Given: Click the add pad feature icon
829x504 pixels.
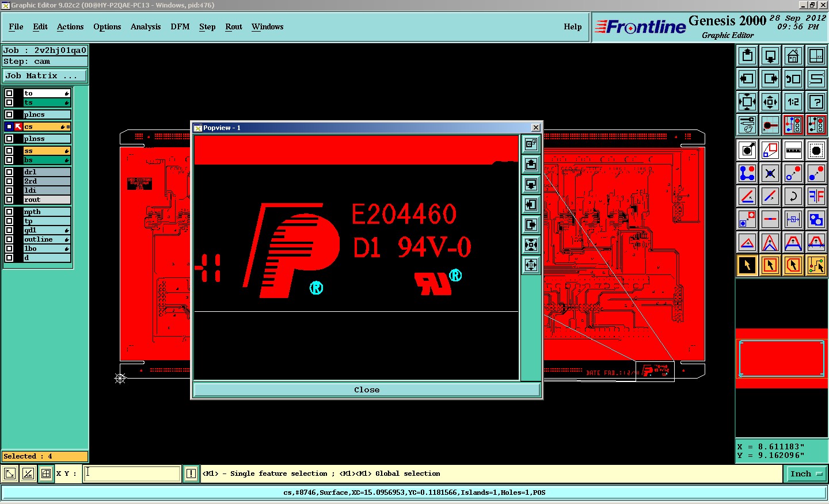Looking at the screenshot, I should click(x=747, y=150).
